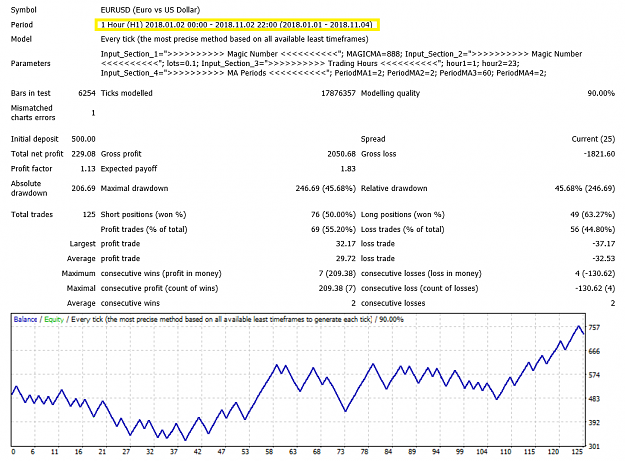Screen dimensions: 625x461
Task: Click the Ticks modelled value 17876357
Action: (x=338, y=93)
